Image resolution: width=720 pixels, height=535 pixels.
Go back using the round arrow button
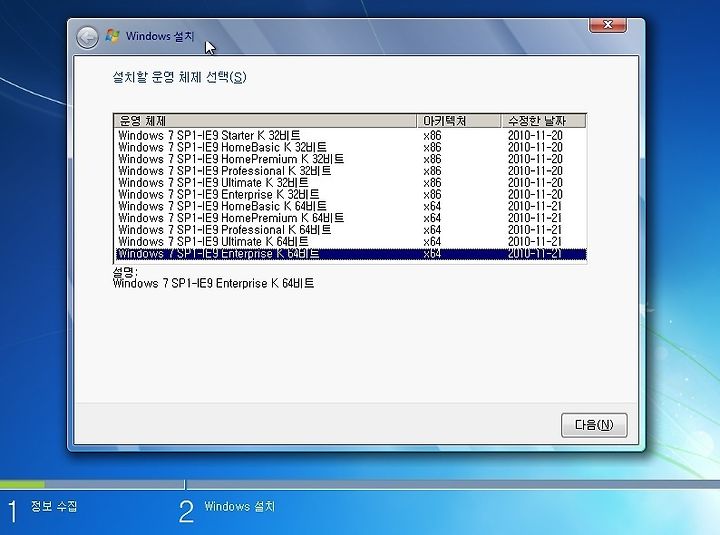coord(87,38)
